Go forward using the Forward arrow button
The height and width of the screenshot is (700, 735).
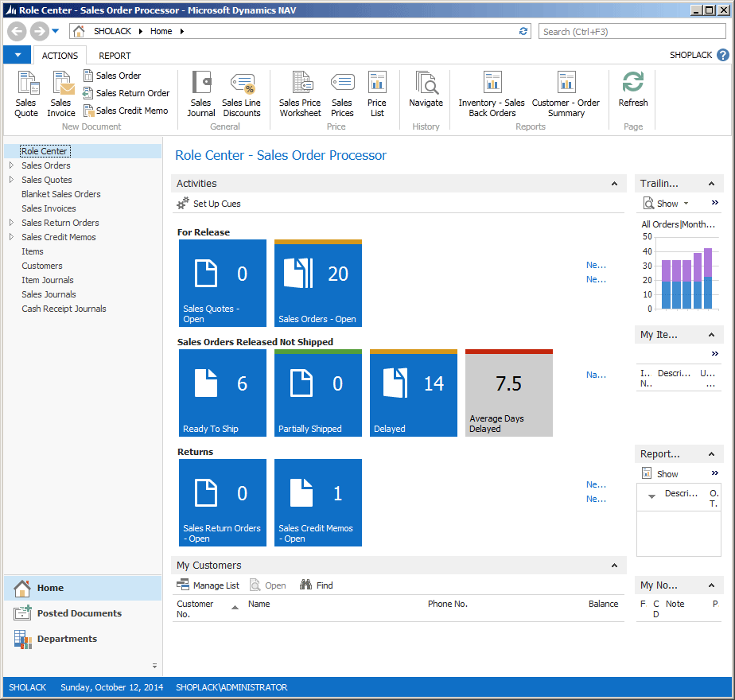40,31
